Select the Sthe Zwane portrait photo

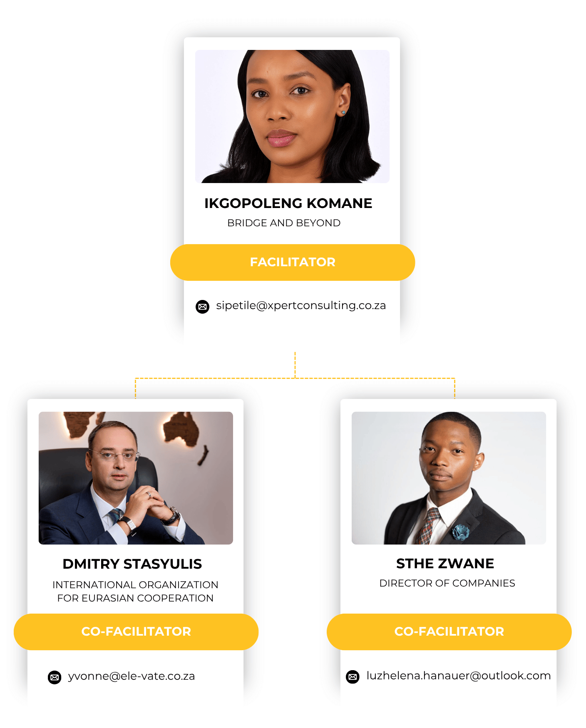coord(449,478)
